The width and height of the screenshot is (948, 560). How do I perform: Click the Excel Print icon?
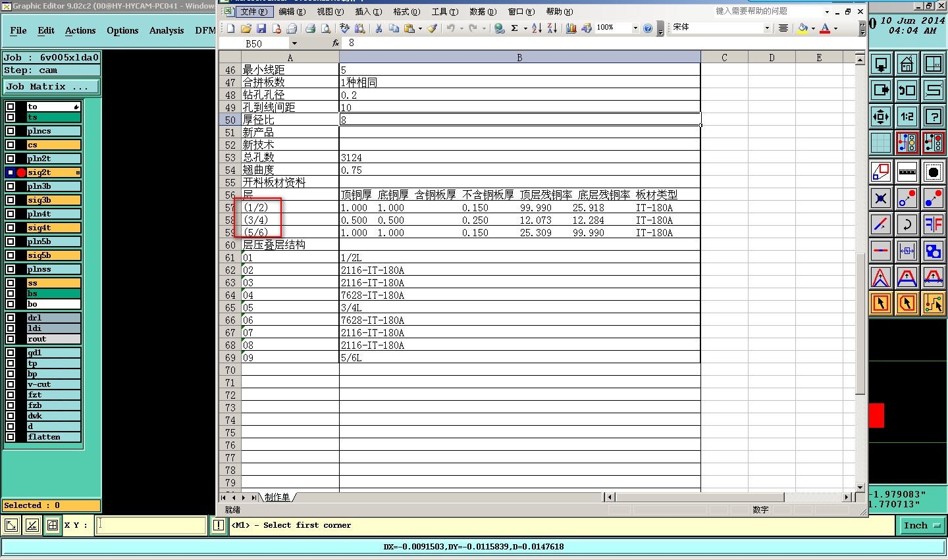tap(310, 28)
